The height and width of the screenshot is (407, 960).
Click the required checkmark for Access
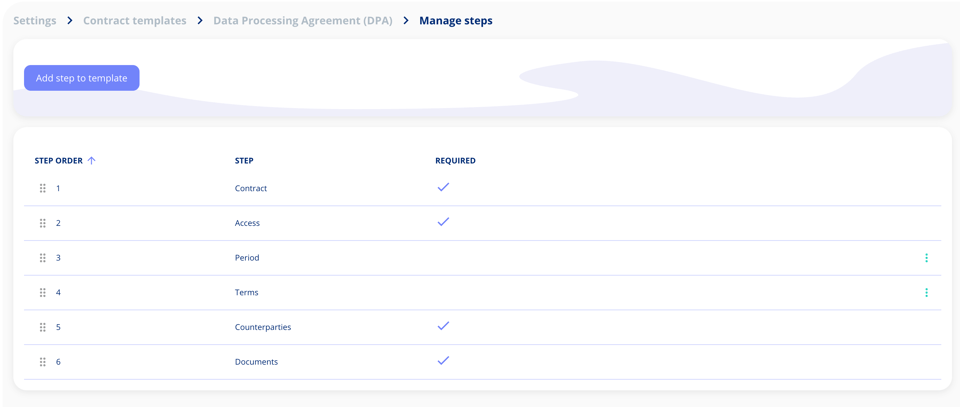click(443, 222)
